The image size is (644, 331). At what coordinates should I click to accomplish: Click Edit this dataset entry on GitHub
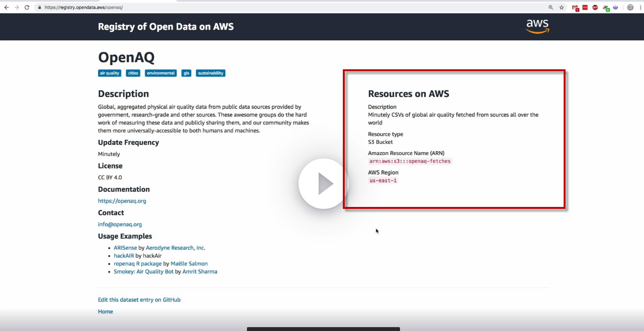tap(139, 299)
